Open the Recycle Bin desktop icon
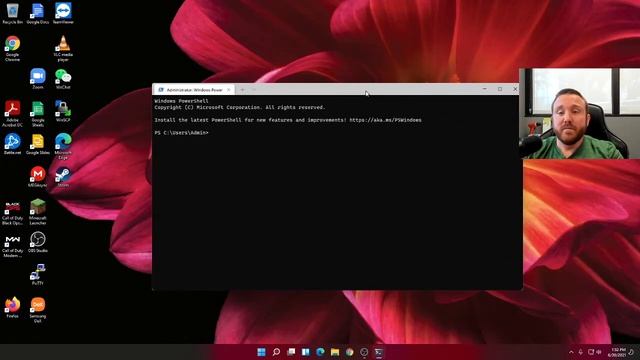 12,13
